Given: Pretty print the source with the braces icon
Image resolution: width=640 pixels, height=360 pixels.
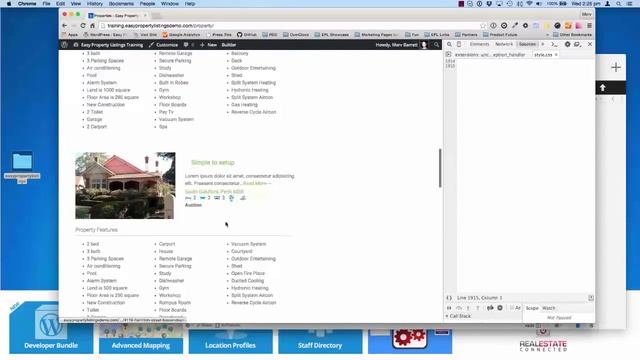Looking at the screenshot, I should click(449, 298).
